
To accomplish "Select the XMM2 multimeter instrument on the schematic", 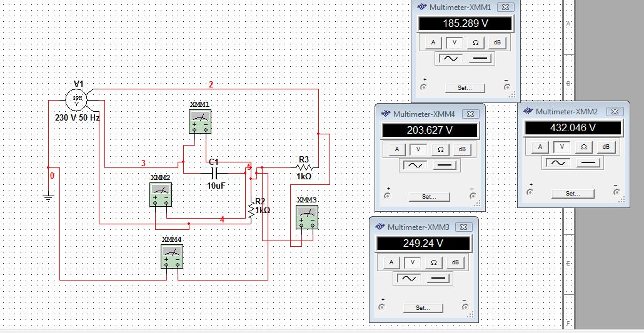I will [161, 194].
